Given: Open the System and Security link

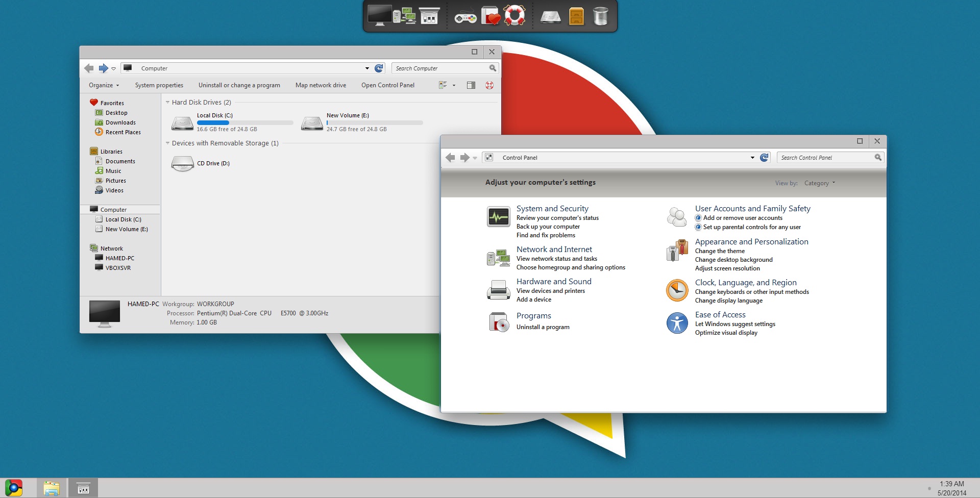Looking at the screenshot, I should tap(552, 209).
